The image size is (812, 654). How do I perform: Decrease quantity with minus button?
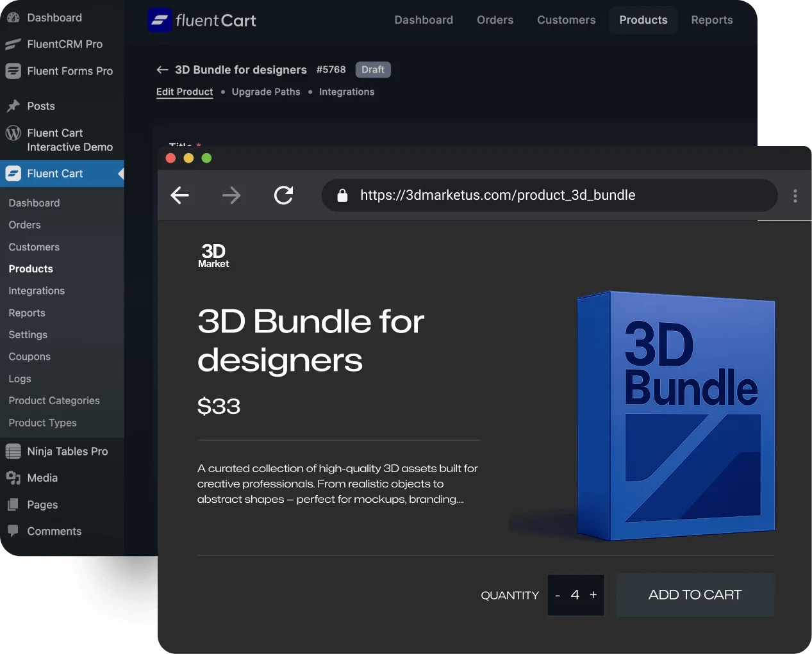pyautogui.click(x=558, y=595)
